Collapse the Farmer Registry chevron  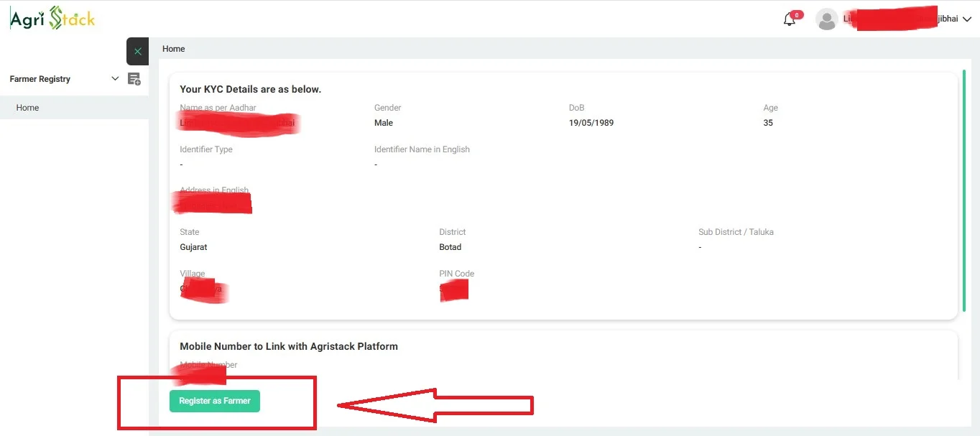coord(115,79)
